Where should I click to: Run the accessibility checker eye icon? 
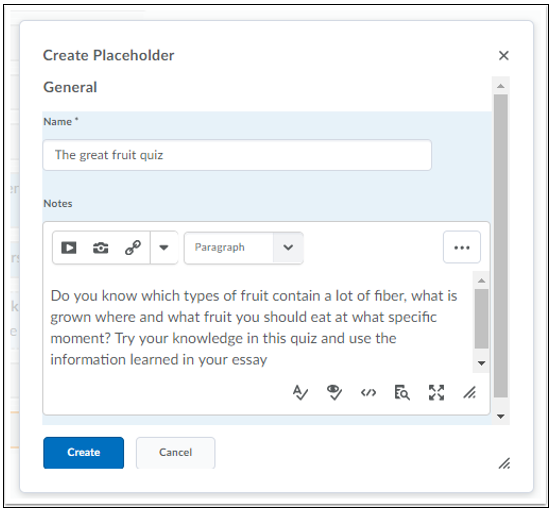click(334, 393)
